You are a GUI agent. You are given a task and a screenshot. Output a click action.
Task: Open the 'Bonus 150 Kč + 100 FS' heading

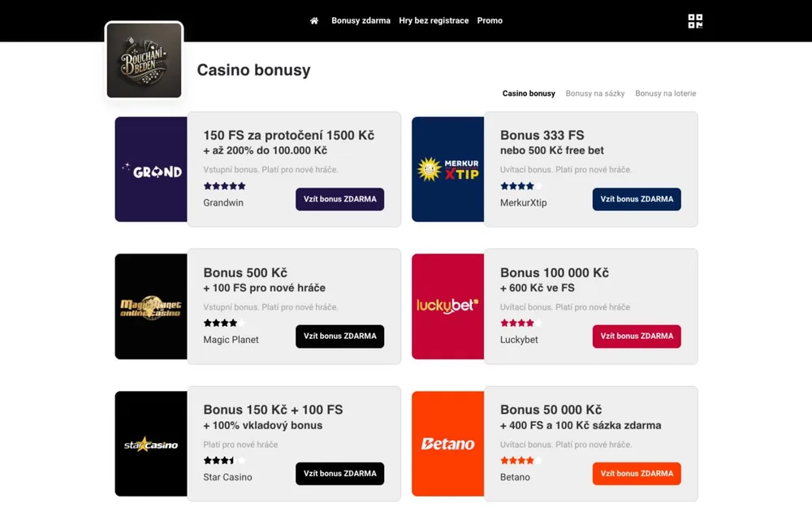pos(273,410)
